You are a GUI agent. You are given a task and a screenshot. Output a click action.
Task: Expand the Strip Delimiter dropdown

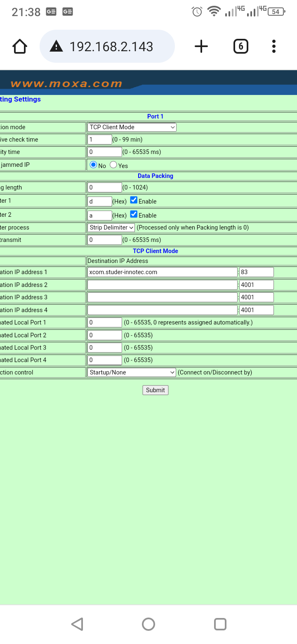coord(111,227)
